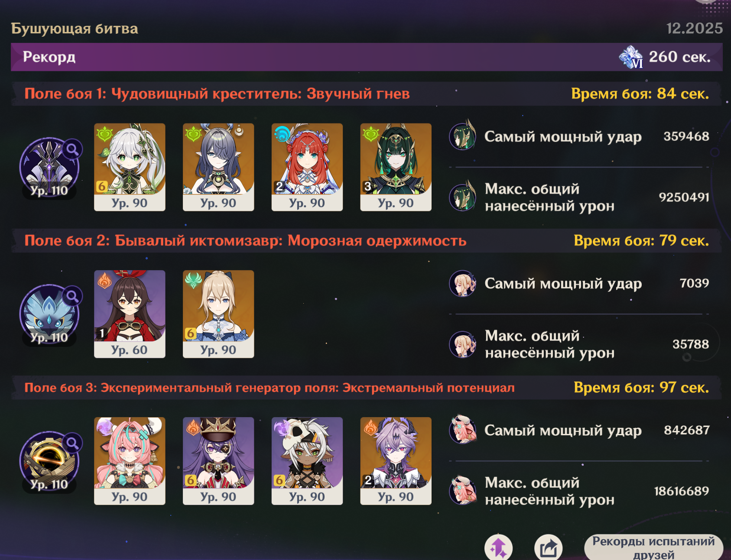731x560 pixels.
Task: Select the blonde anemo character in battlefield 2
Action: pyautogui.click(x=218, y=314)
